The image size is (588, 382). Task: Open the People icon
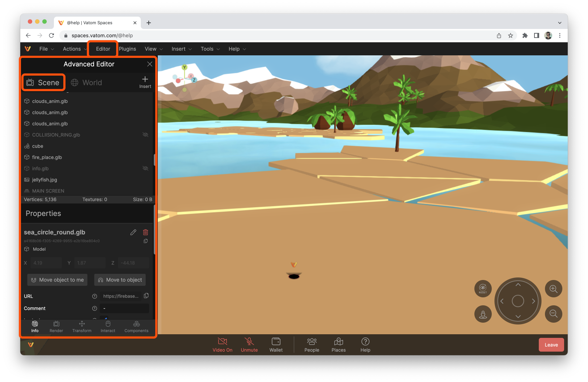pyautogui.click(x=312, y=345)
